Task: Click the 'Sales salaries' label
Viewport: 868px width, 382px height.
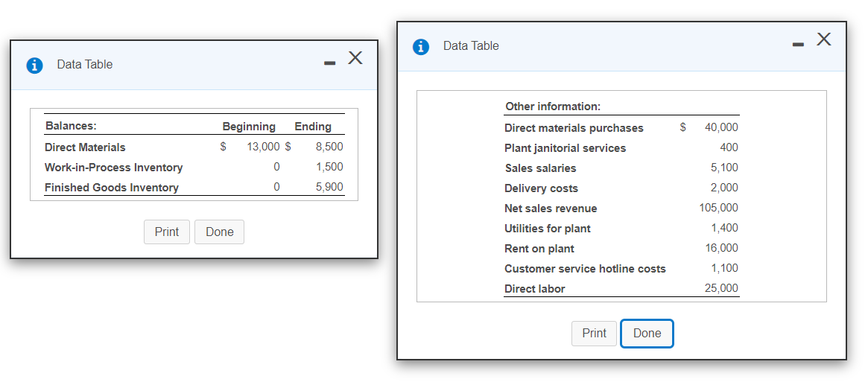Action: pos(540,168)
